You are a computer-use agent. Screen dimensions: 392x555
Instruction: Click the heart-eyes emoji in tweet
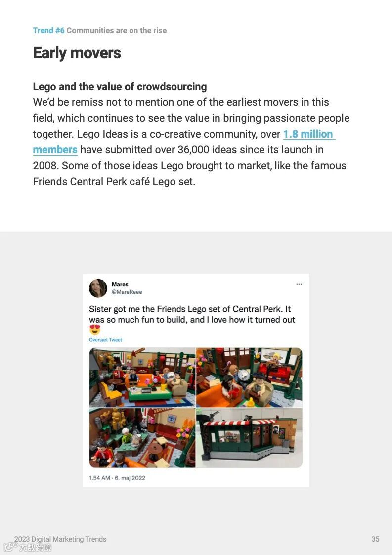95,330
